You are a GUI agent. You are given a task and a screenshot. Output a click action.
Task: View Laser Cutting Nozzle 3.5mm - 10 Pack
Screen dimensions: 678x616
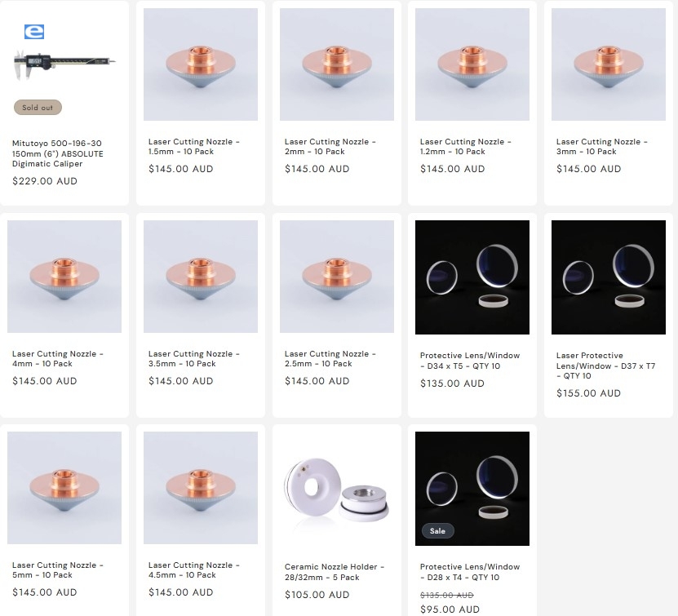coord(193,359)
